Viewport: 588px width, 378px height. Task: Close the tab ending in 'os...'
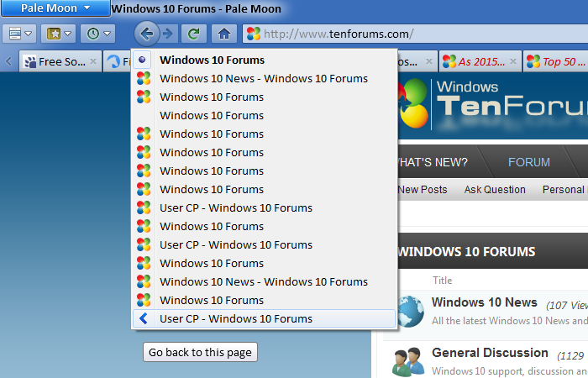[429, 61]
